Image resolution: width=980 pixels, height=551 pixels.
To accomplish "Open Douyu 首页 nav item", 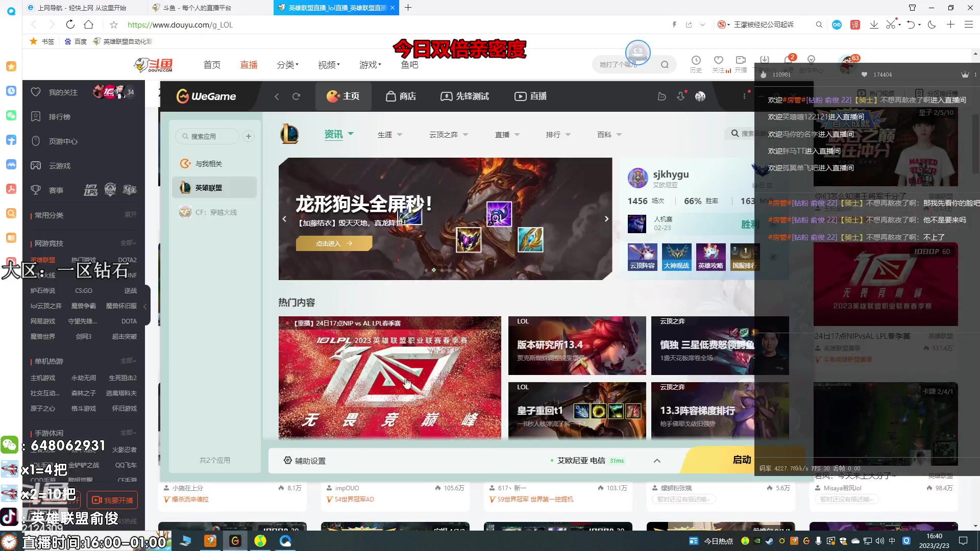I will tap(212, 65).
